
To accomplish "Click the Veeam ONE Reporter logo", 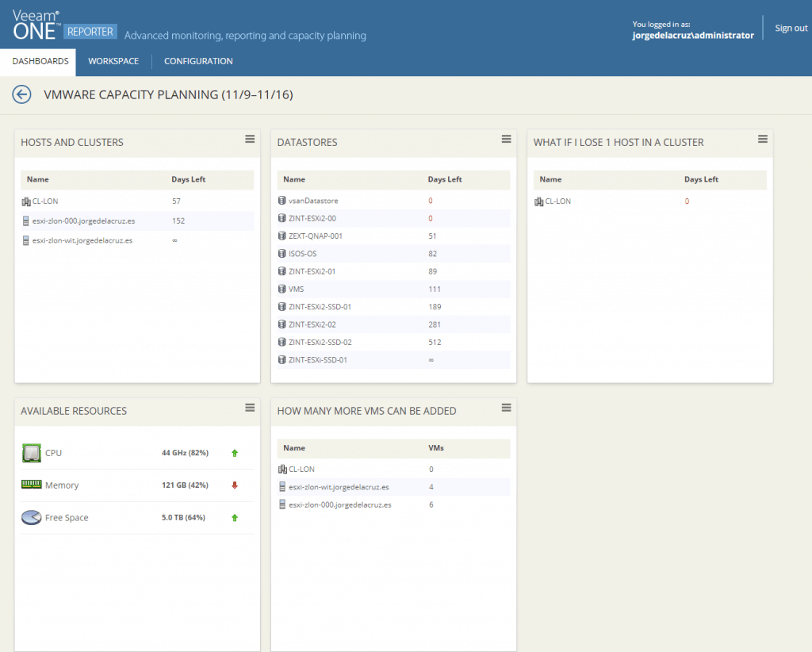I will (63, 25).
